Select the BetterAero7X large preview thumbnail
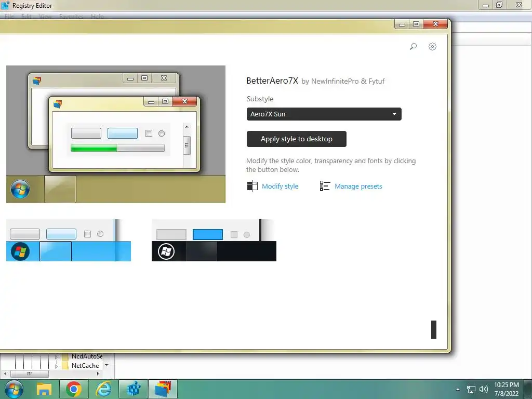Viewport: 532px width, 399px height. point(116,135)
